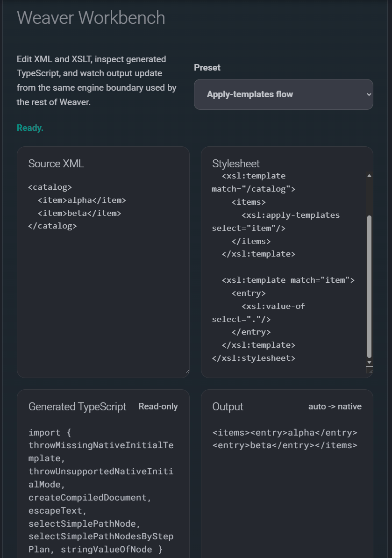392x558 pixels.
Task: Open the Preset dropdown showing Apply-templates flow
Action: 283,94
